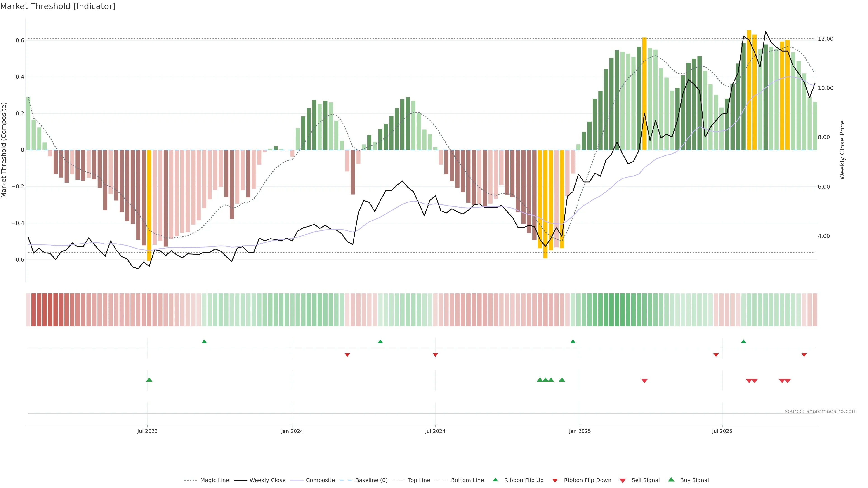This screenshot has height=488, width=868.
Task: Click the Sell Signal marker before Apr 2025
Action: click(x=644, y=381)
